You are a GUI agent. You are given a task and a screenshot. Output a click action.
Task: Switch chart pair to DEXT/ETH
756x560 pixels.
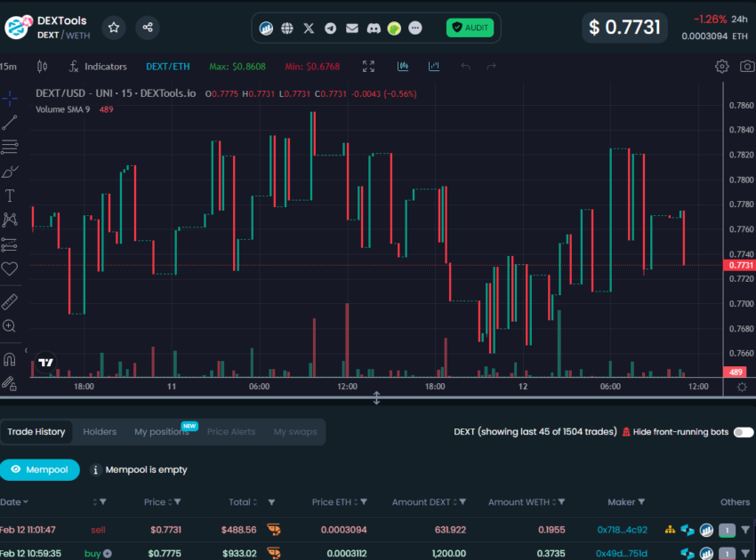[x=168, y=67]
